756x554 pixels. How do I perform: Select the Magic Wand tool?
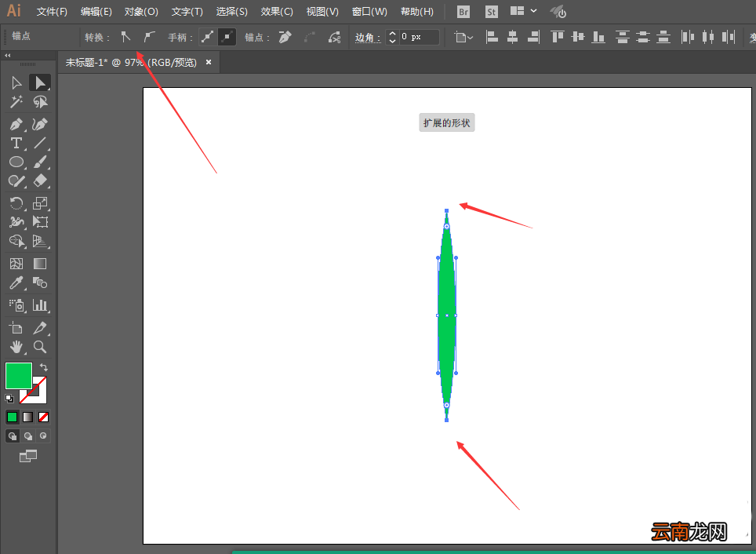[16, 102]
